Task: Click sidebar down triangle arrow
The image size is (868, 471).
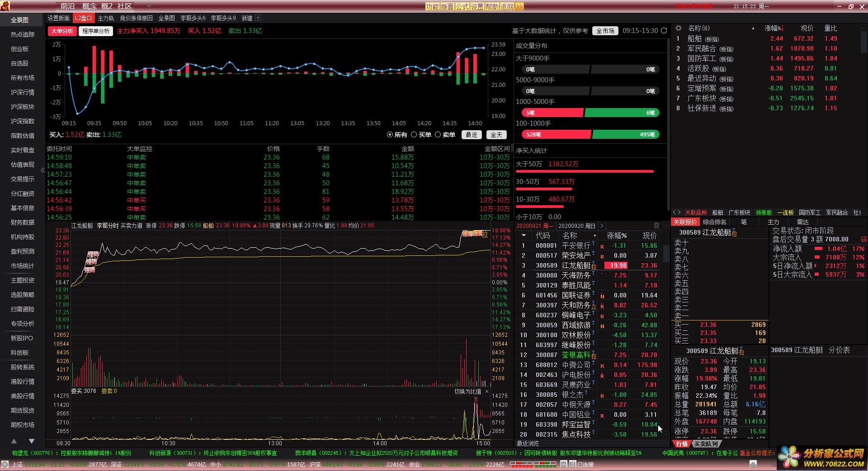Action: pyautogui.click(x=31, y=441)
